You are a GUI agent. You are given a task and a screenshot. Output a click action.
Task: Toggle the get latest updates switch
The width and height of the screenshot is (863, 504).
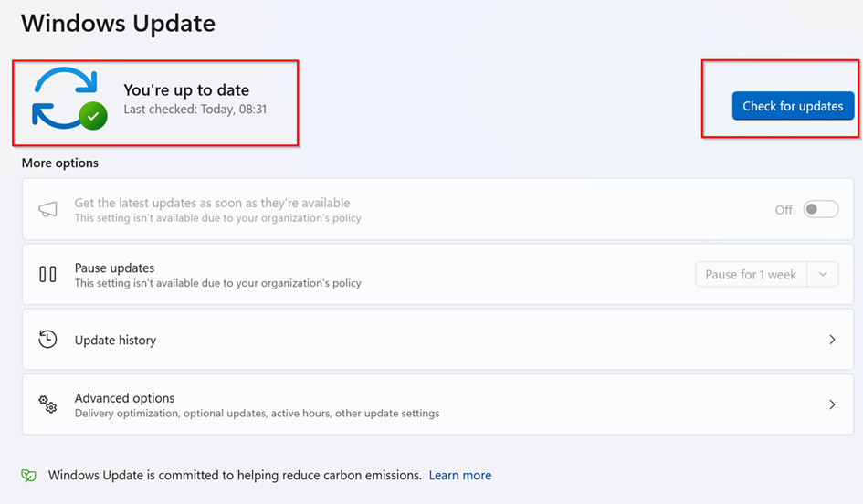pyautogui.click(x=820, y=210)
